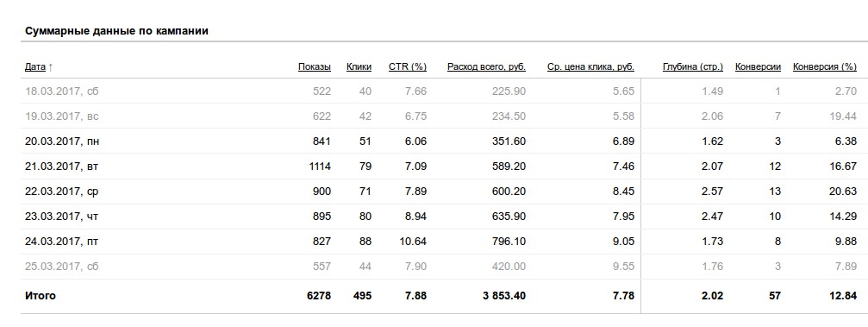Screen dimensions: 868x327
Task: Click the 24.03.2017, пт date cell
Action: tap(61, 242)
